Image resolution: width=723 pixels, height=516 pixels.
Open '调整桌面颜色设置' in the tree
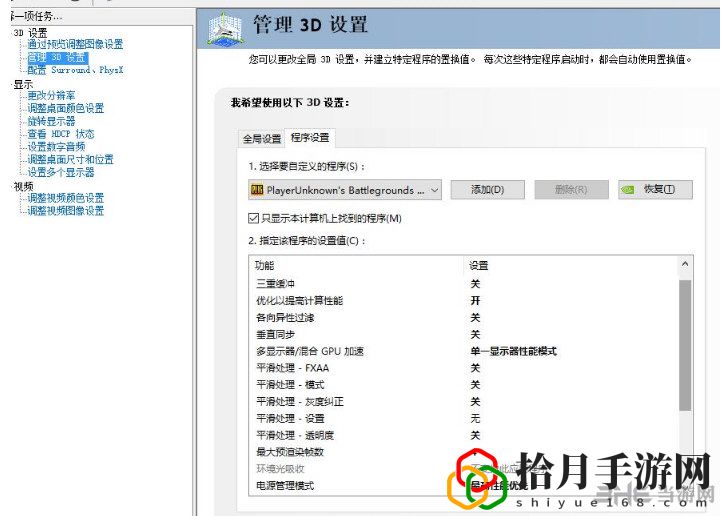click(66, 108)
